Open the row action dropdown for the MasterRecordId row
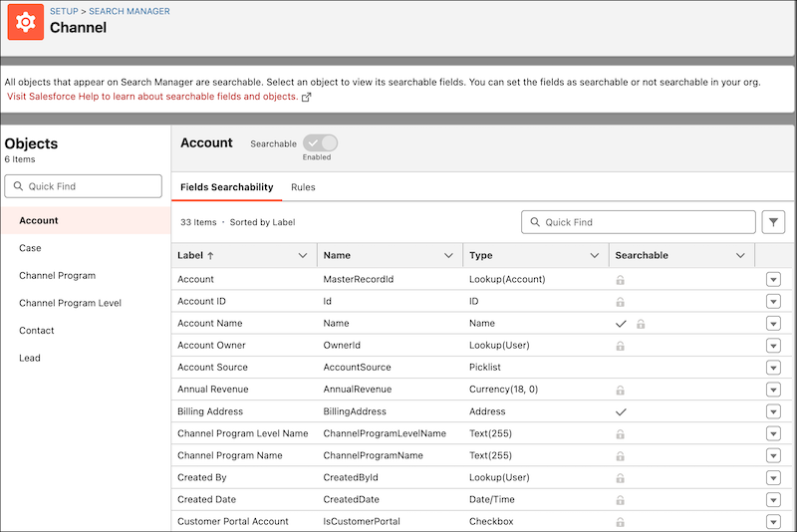This screenshot has width=797, height=532. [x=773, y=280]
